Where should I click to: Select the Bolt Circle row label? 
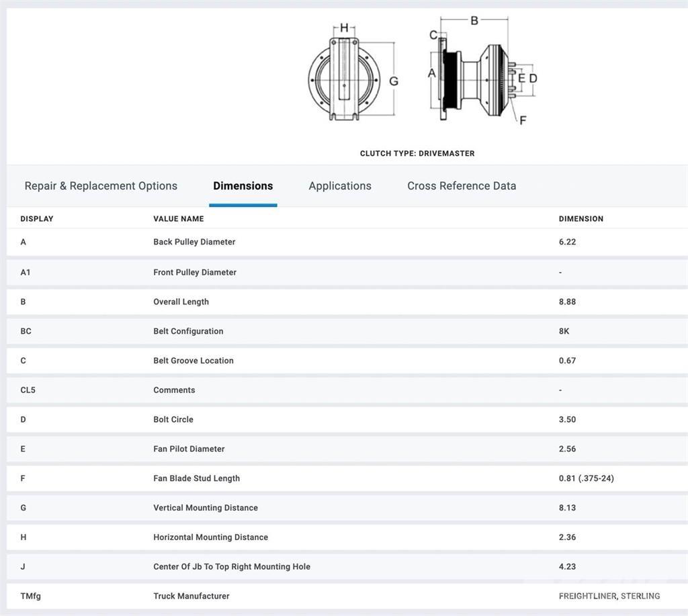click(173, 419)
